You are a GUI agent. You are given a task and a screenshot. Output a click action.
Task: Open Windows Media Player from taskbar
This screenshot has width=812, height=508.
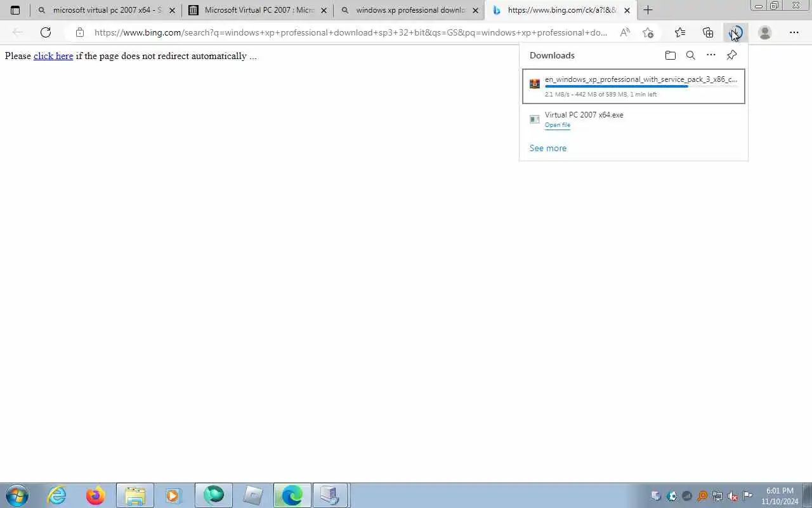174,495
